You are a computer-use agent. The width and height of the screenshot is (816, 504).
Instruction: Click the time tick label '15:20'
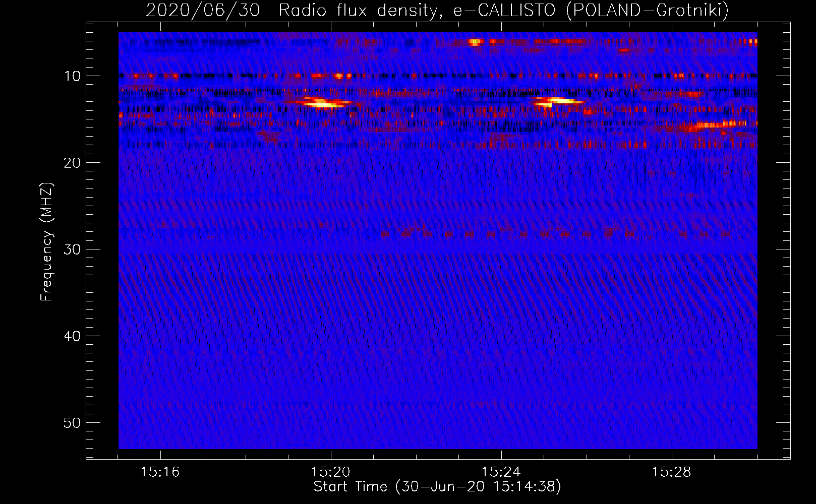coord(330,472)
